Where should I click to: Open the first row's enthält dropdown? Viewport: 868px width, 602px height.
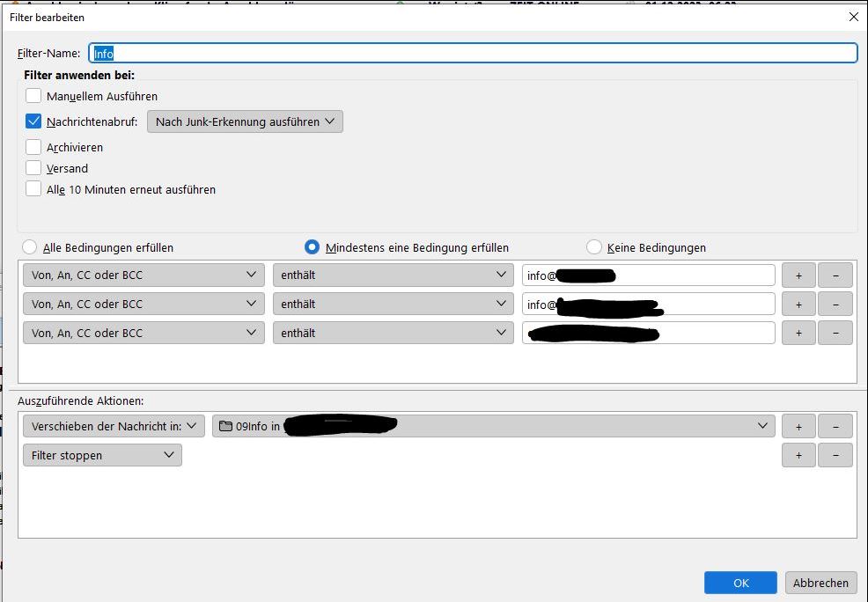pyautogui.click(x=393, y=275)
